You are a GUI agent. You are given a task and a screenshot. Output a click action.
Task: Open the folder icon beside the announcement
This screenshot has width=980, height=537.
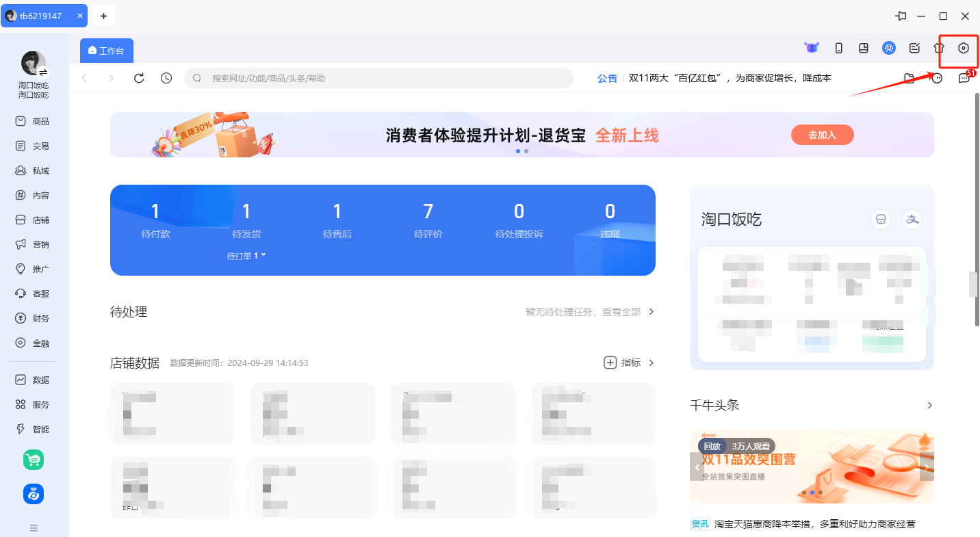[x=910, y=78]
